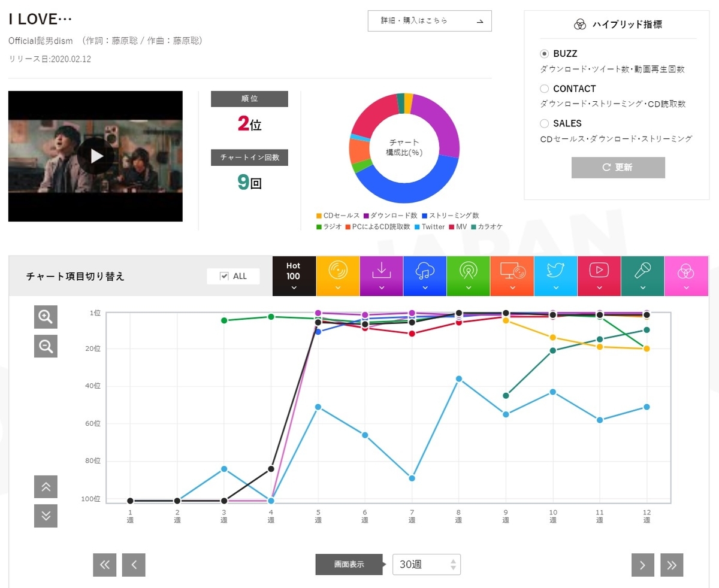The height and width of the screenshot is (588, 719).
Task: Click the チャート項目切り替え label
Action: point(75,277)
